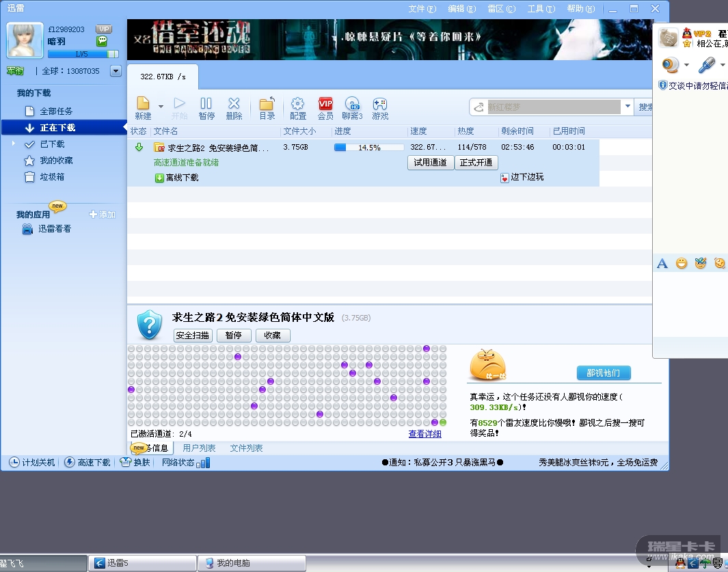728x572 pixels.
Task: Open 迅雷看看 application
Action: 47,229
